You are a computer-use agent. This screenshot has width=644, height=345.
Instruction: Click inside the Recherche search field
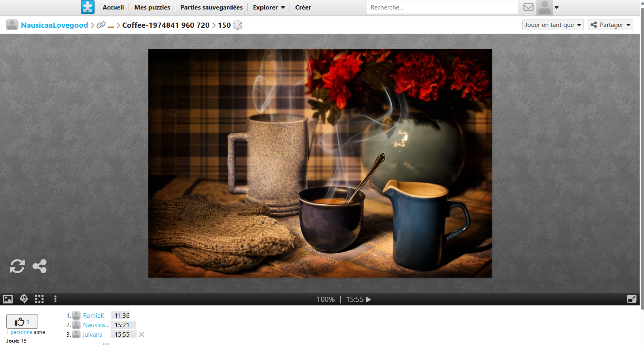click(x=442, y=7)
